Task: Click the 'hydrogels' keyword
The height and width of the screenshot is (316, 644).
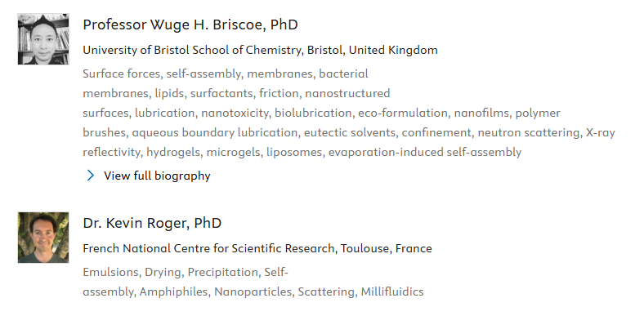Action: point(173,152)
